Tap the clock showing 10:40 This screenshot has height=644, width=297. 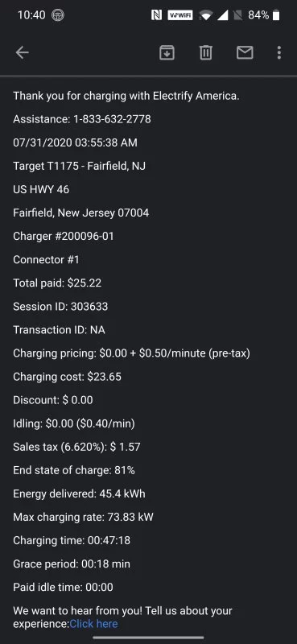(31, 15)
